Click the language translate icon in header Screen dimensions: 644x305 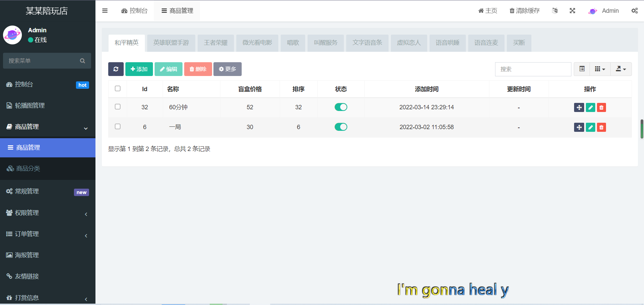555,11
